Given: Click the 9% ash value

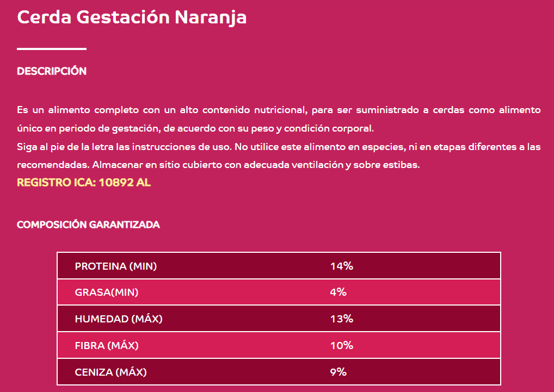Looking at the screenshot, I should tap(338, 372).
